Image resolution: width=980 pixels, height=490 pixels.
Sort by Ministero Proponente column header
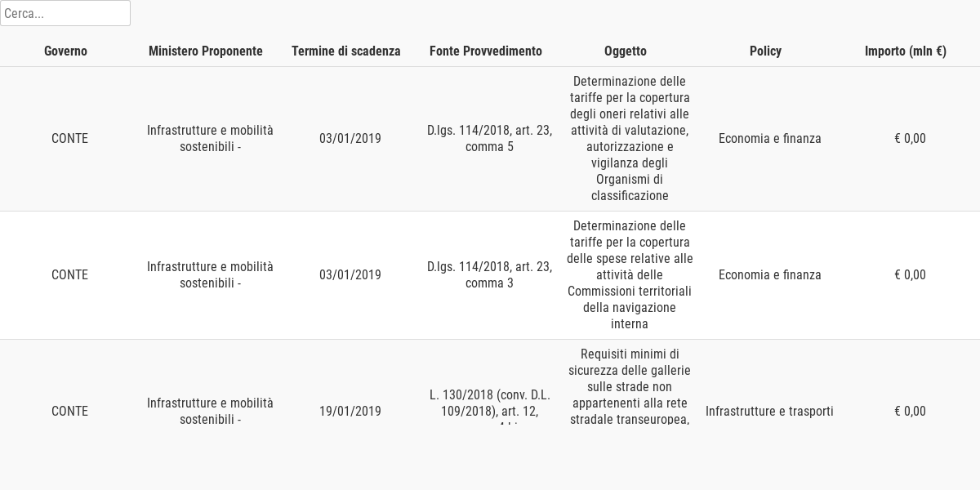point(206,51)
